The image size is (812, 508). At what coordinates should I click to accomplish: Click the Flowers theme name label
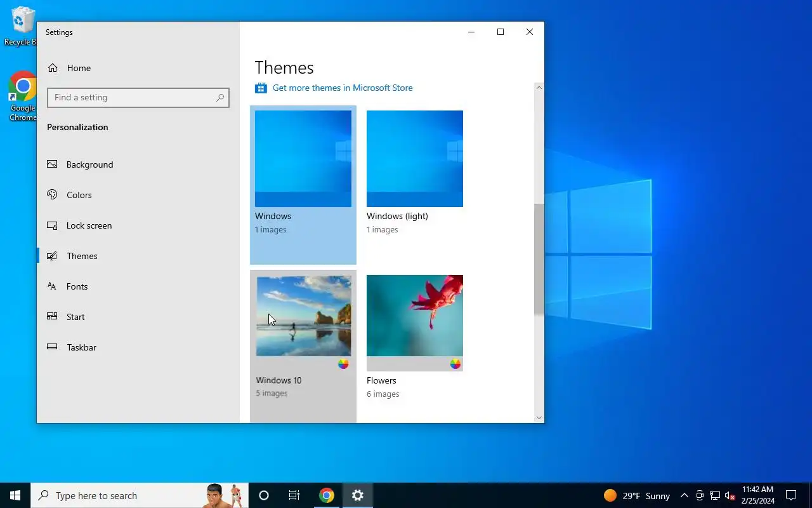[x=381, y=380]
